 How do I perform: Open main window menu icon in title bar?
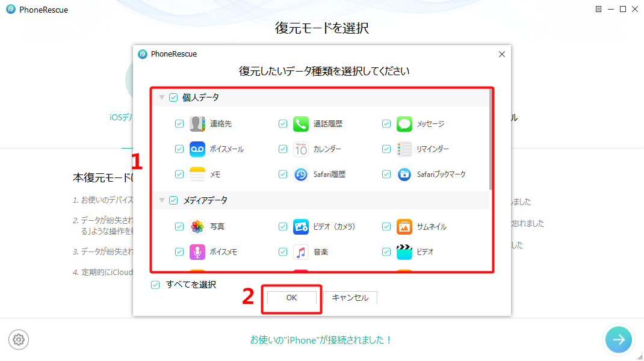[598, 9]
